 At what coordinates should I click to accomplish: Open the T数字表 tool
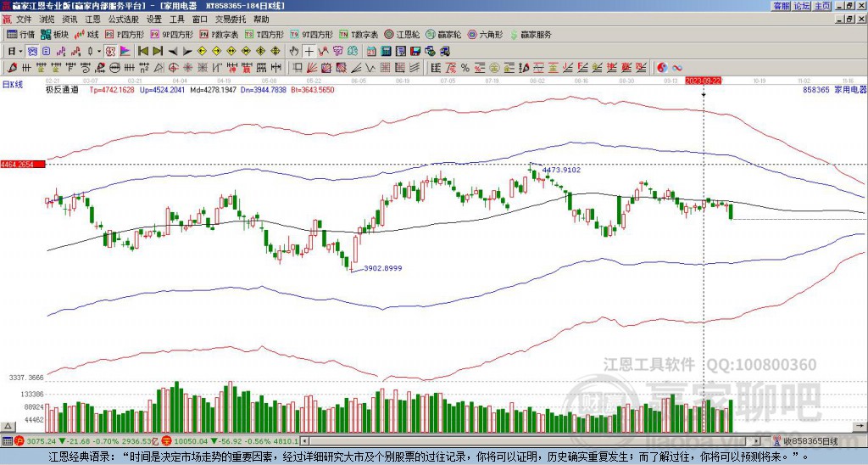[x=359, y=34]
